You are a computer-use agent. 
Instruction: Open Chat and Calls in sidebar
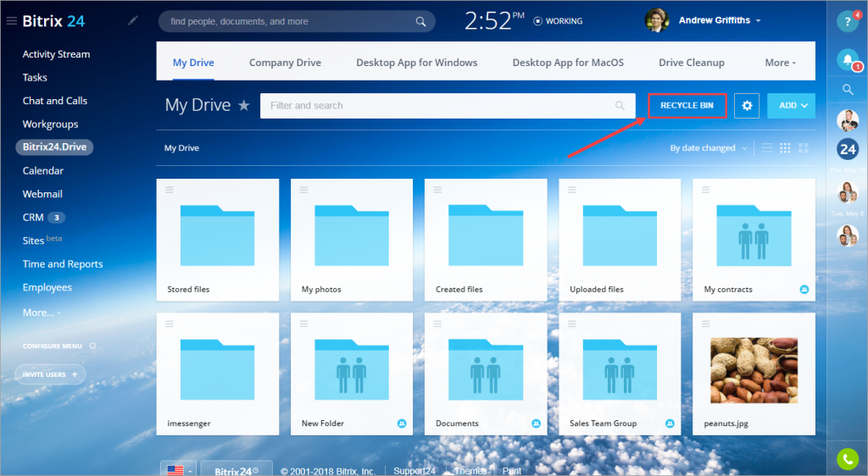(x=55, y=101)
